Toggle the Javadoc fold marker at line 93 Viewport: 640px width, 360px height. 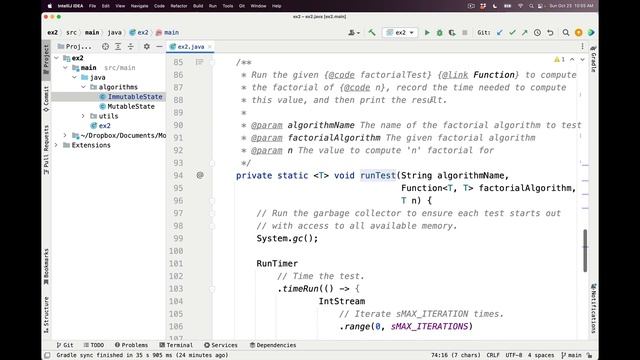click(x=212, y=163)
